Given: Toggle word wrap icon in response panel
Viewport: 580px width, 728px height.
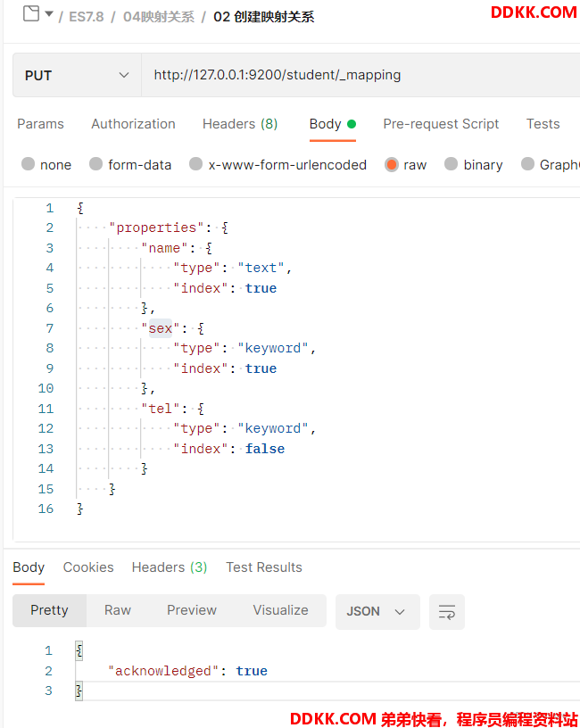Looking at the screenshot, I should 447,611.
